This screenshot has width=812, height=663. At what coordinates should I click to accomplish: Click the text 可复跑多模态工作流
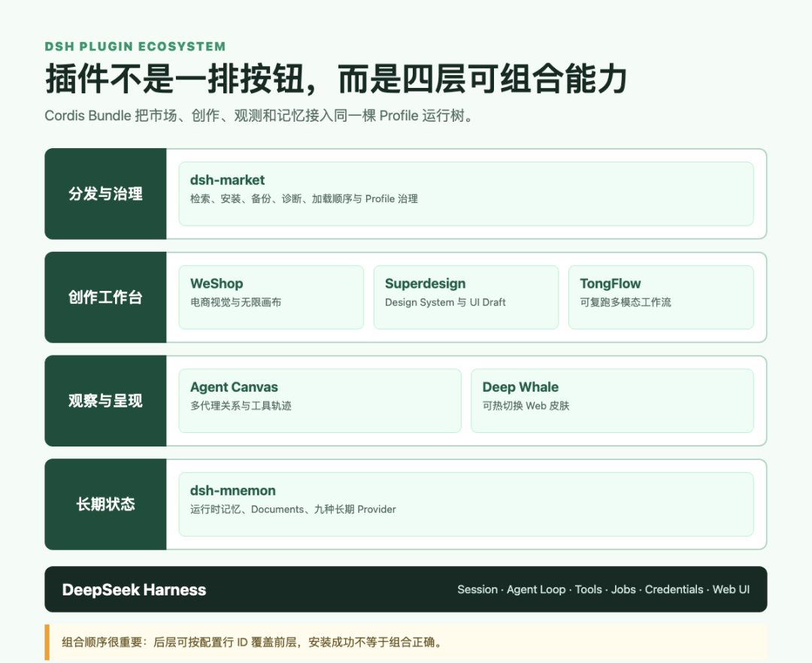(626, 302)
